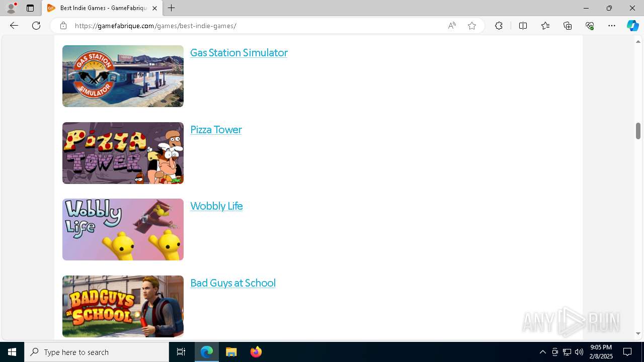Screen dimensions: 644x362
Task: Open the network status tray icon
Action: pyautogui.click(x=567, y=352)
